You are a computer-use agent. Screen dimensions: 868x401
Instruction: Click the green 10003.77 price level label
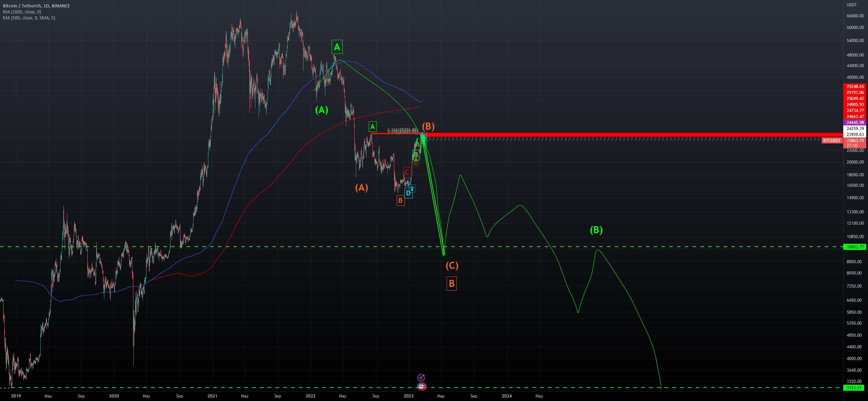coord(855,247)
